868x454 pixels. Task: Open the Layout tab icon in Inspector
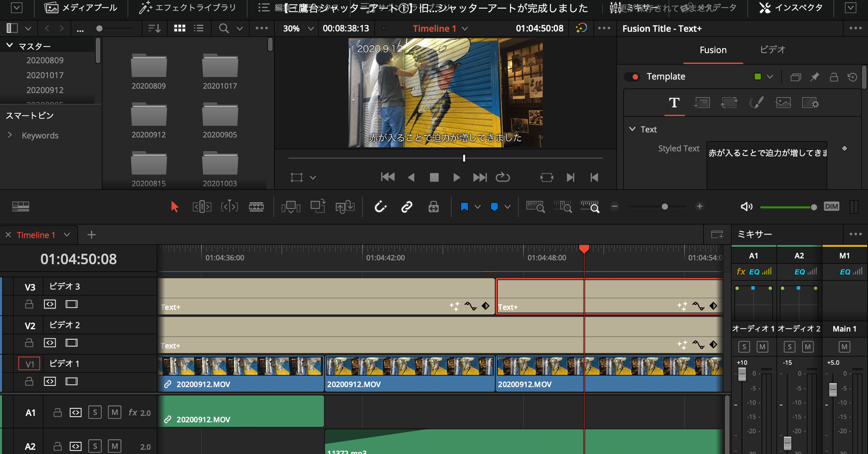[702, 103]
